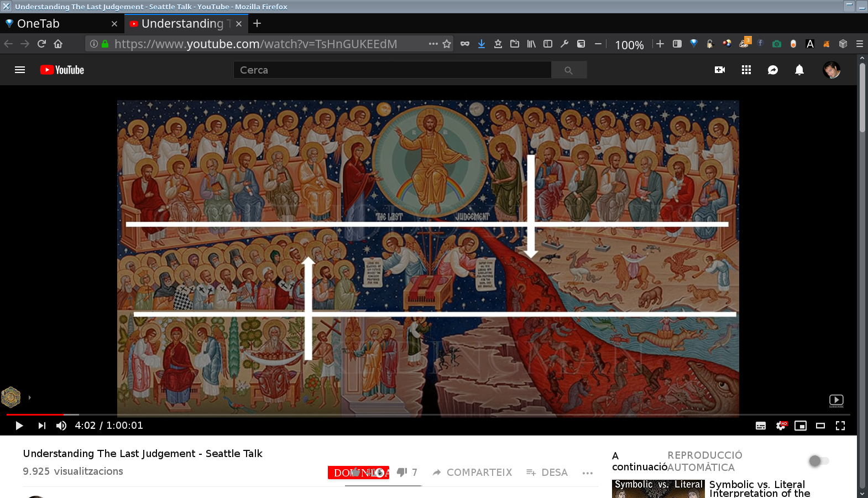868x498 pixels.
Task: Open YouTube messages icon
Action: (773, 70)
